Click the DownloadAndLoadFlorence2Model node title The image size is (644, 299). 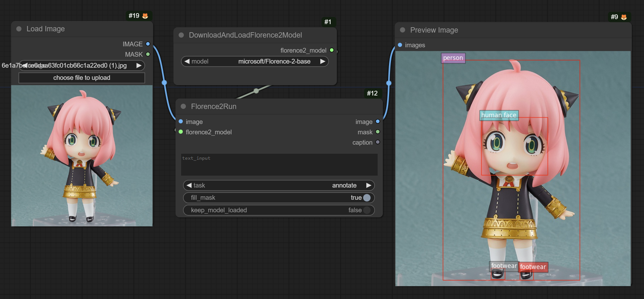click(x=245, y=35)
